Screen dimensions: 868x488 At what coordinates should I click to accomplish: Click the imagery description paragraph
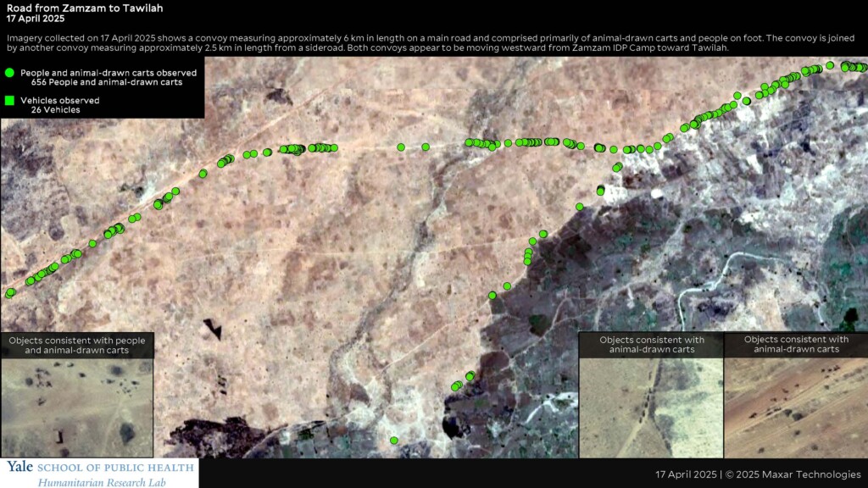pyautogui.click(x=431, y=42)
